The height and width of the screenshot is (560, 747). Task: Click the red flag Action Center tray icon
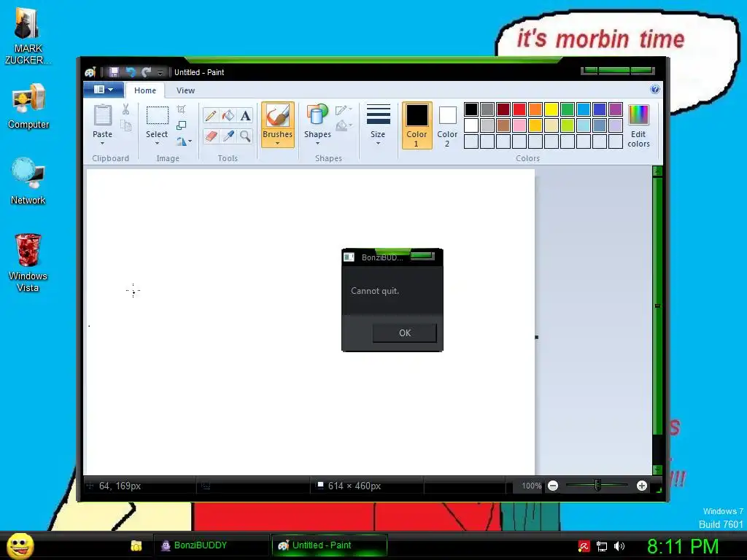(584, 546)
